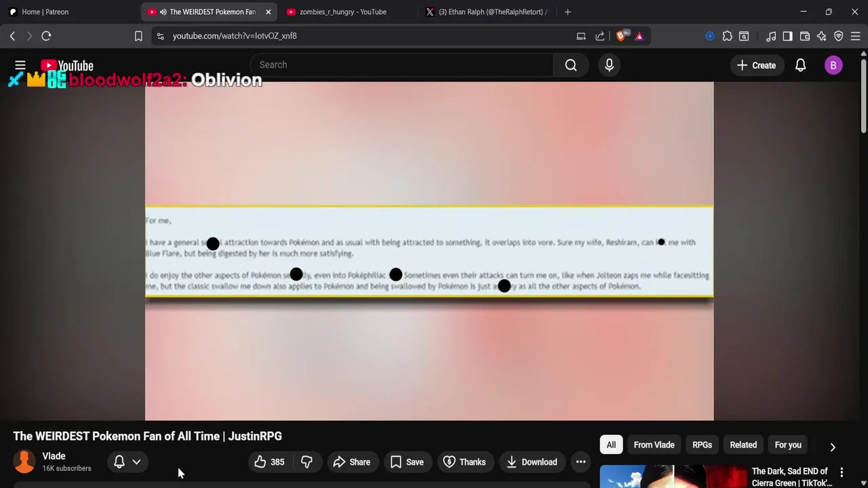Open the tab search extension icon
Viewport: 868px width, 488px height.
[744, 36]
